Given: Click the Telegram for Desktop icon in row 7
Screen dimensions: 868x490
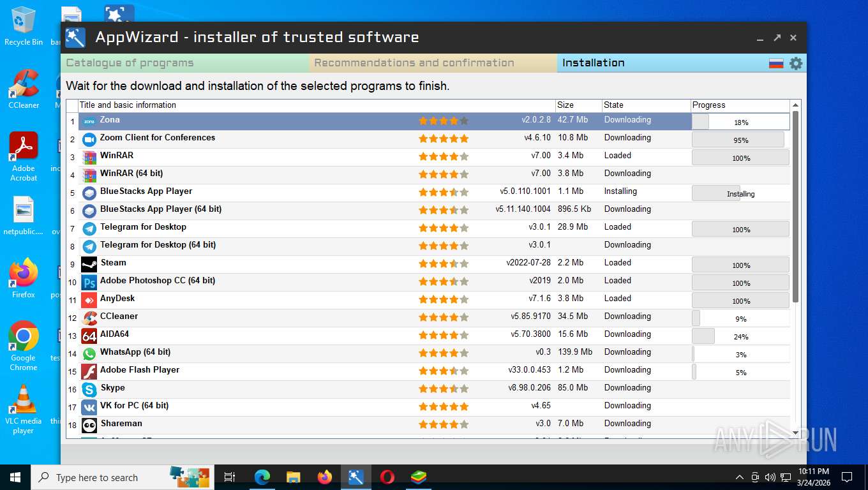Looking at the screenshot, I should pyautogui.click(x=89, y=228).
